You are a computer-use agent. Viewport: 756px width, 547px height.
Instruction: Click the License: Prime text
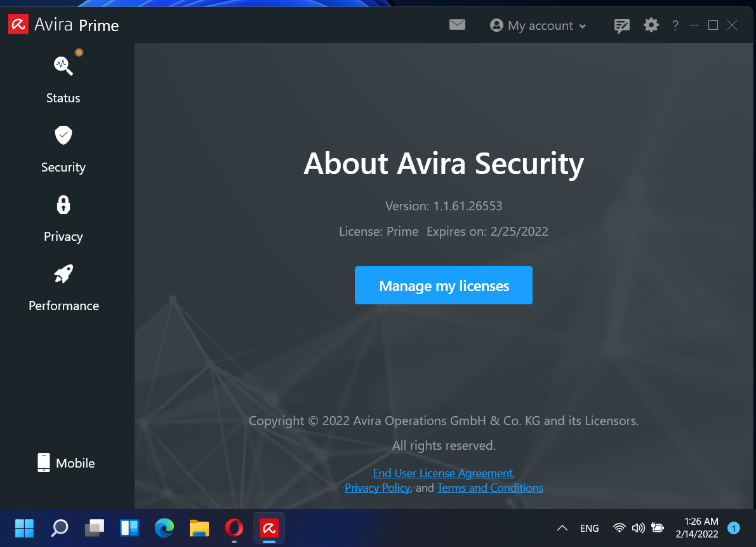coord(378,231)
